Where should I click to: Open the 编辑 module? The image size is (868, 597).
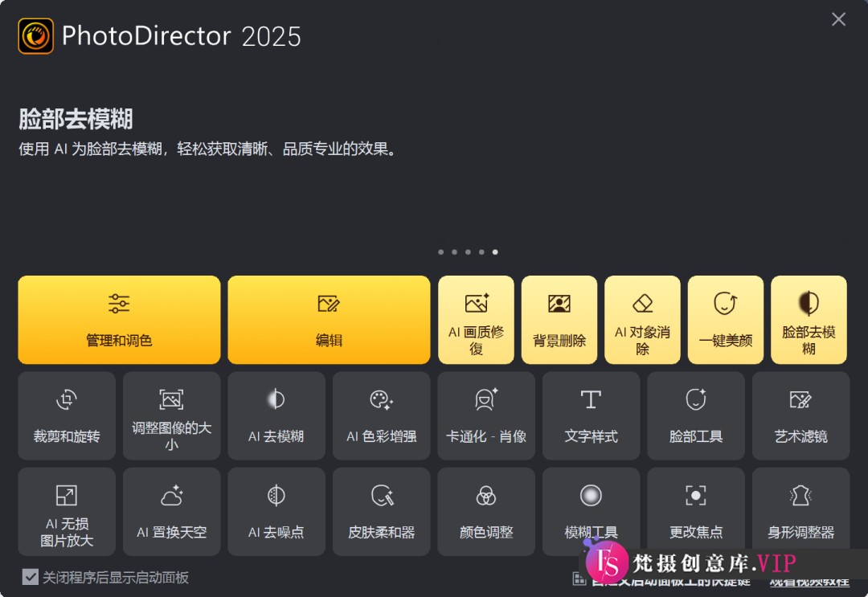[x=329, y=320]
